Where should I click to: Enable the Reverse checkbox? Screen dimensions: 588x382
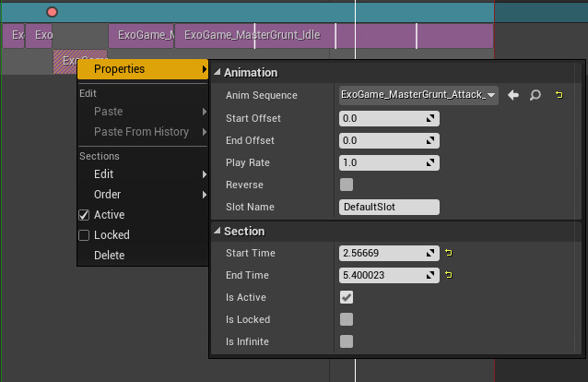tap(347, 185)
